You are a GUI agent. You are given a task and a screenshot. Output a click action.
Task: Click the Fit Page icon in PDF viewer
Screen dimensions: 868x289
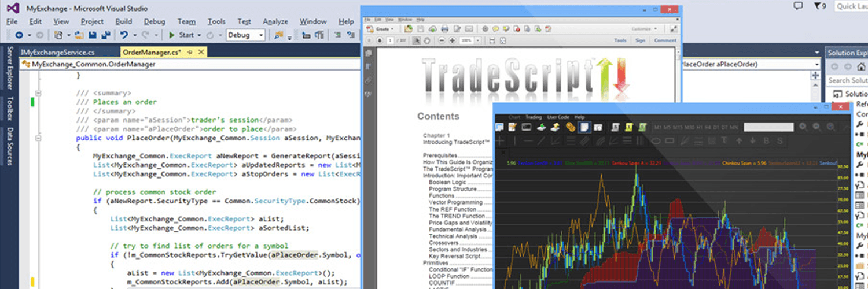coord(503,40)
